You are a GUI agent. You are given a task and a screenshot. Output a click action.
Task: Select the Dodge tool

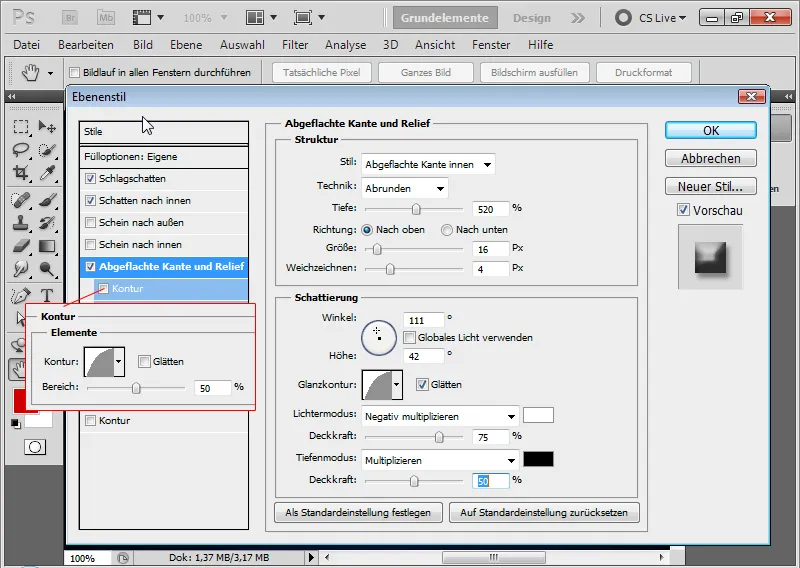(x=47, y=268)
